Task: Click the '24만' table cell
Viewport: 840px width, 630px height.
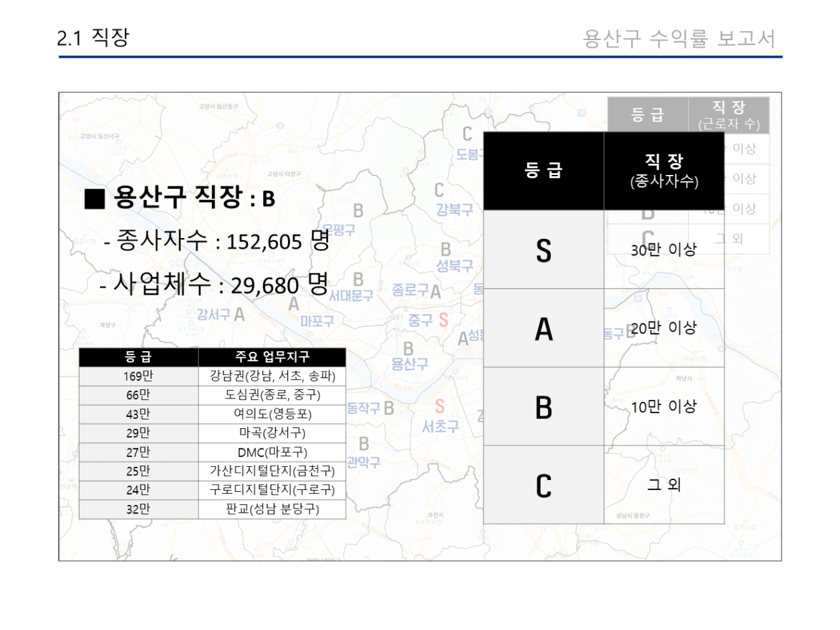Action: [x=139, y=491]
